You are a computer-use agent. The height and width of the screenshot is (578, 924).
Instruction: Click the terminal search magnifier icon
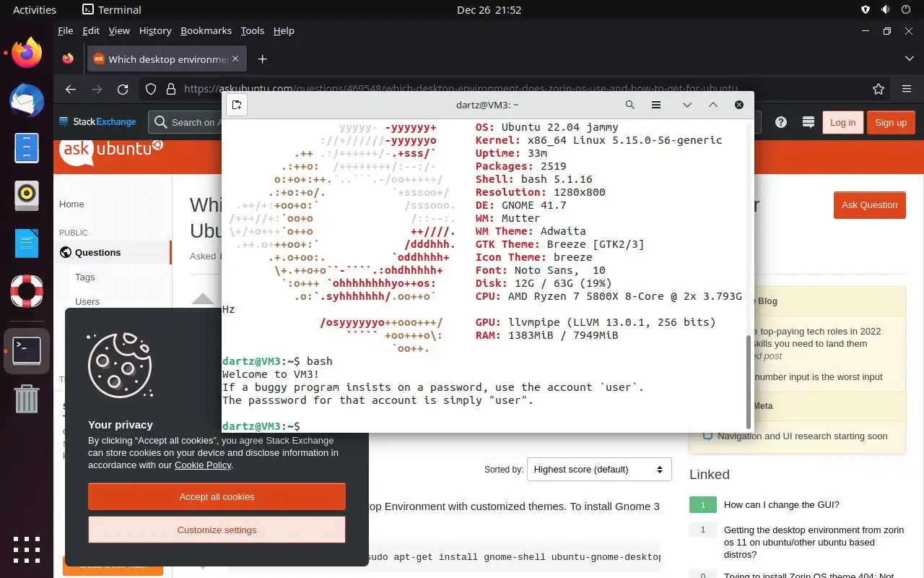tap(630, 105)
